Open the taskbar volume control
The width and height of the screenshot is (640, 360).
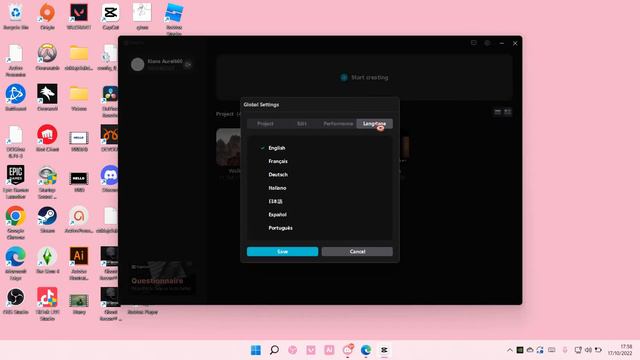click(x=588, y=350)
